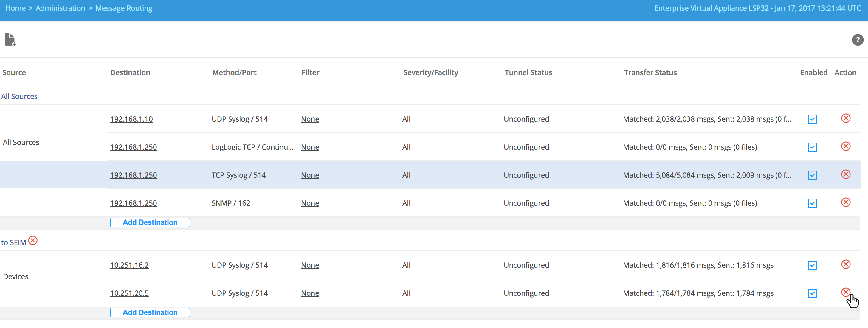Viewport: 868px width, 328px height.
Task: Remove the 'to SEIM' routing rule
Action: [x=33, y=241]
